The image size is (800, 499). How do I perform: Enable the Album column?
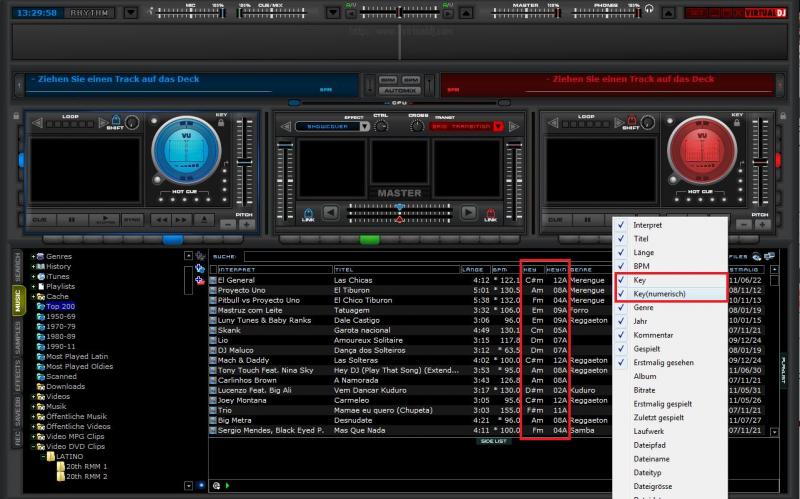(671, 377)
